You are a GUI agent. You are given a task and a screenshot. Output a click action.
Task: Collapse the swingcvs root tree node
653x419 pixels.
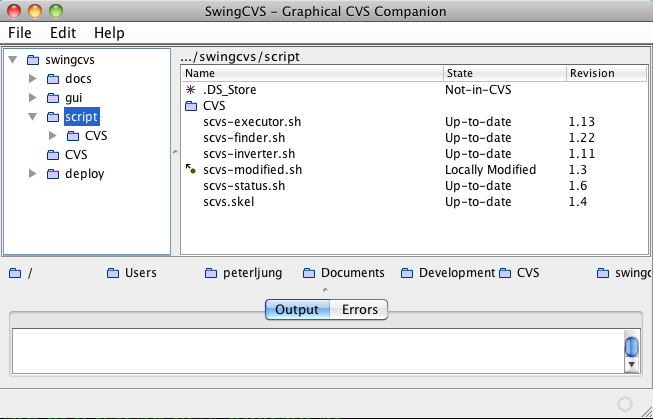pos(13,60)
